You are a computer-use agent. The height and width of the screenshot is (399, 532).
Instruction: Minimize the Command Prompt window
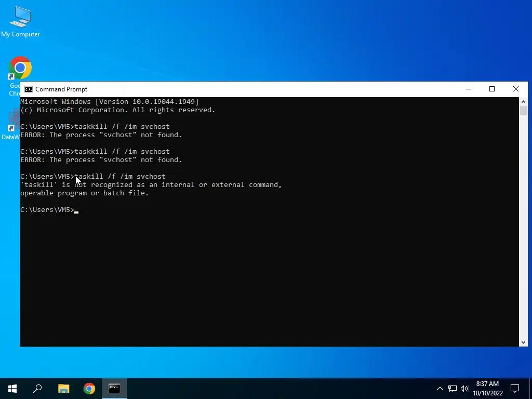(469, 89)
